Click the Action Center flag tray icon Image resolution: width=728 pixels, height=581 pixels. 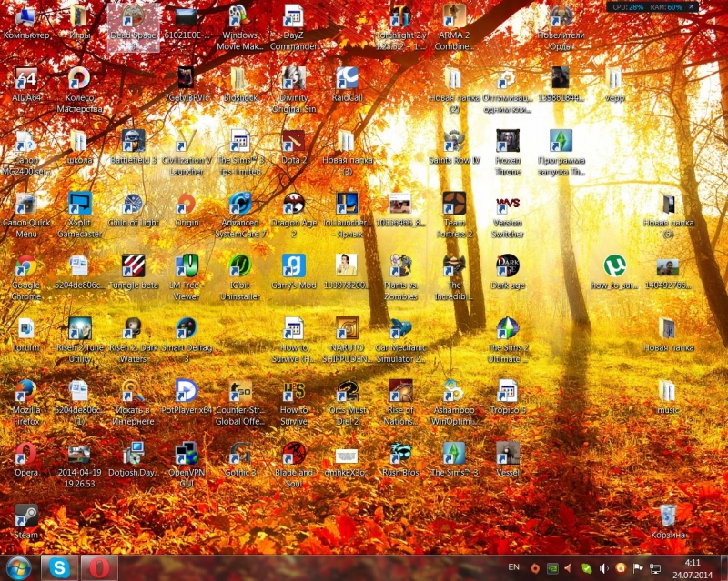point(638,568)
